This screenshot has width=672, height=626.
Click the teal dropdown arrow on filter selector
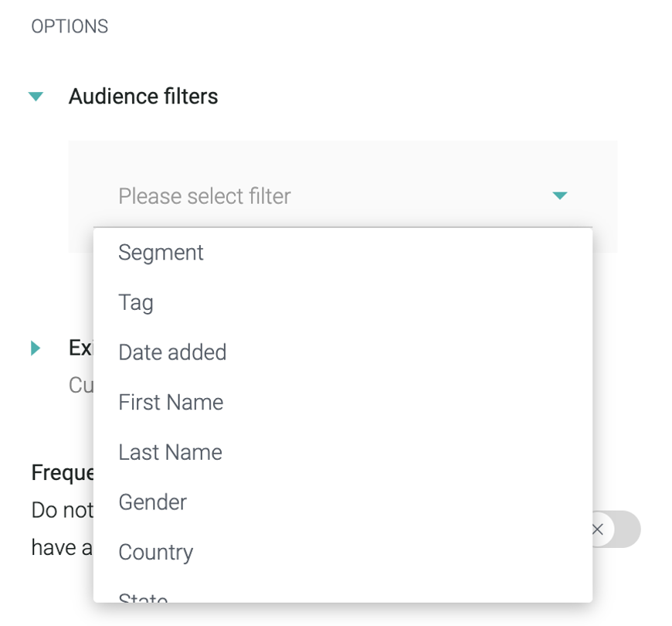[x=559, y=196]
